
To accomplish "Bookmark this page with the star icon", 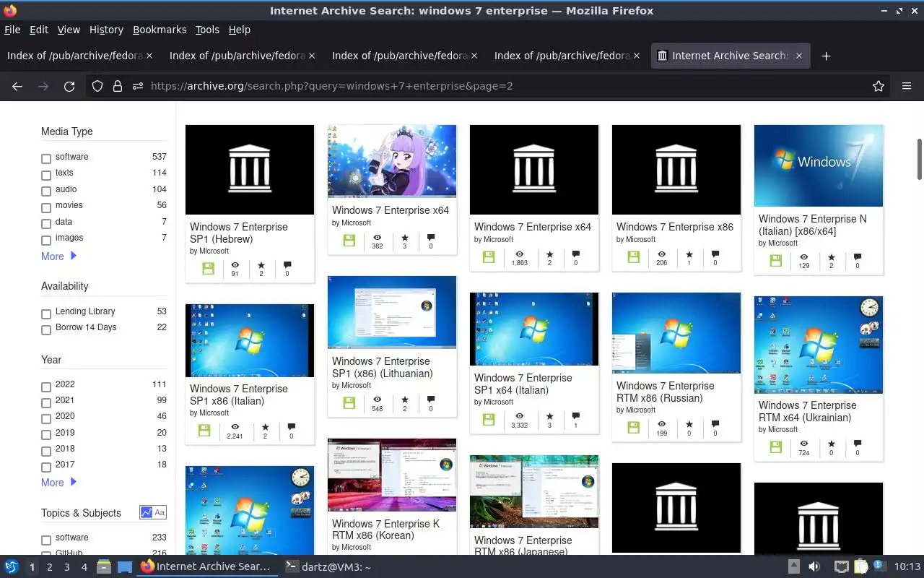I will click(x=879, y=86).
